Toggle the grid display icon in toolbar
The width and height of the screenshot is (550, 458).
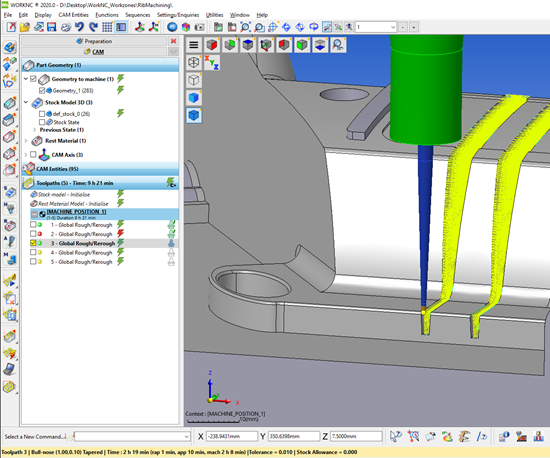tap(107, 27)
